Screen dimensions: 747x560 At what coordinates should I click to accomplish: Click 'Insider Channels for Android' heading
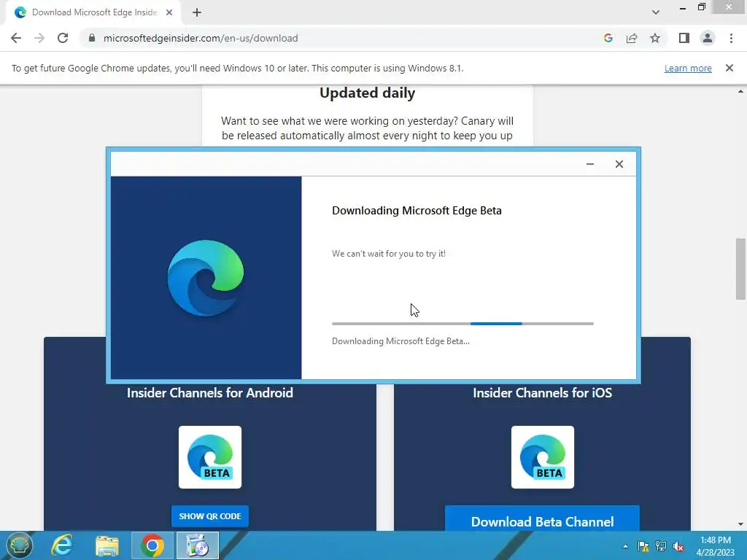point(210,393)
